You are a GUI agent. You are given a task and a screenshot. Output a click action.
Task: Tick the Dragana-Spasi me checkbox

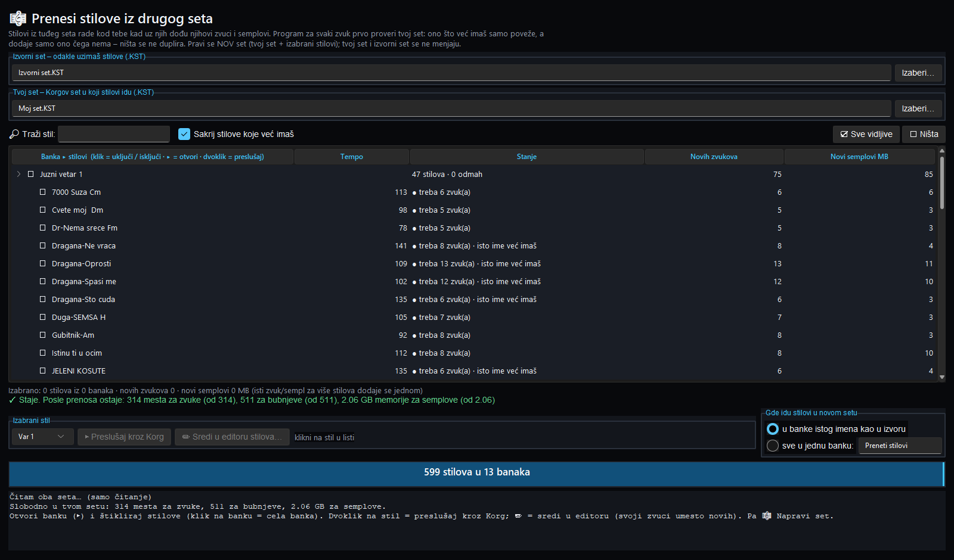(x=43, y=281)
